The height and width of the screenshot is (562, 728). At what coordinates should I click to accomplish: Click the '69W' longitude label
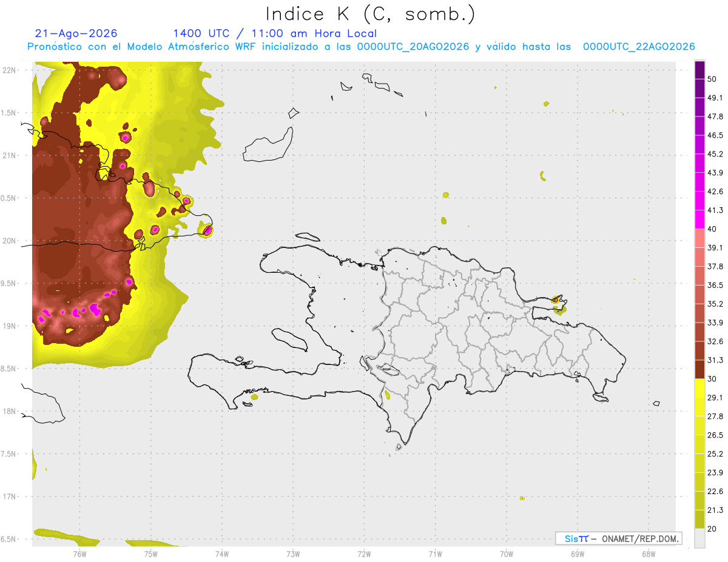pyautogui.click(x=578, y=554)
